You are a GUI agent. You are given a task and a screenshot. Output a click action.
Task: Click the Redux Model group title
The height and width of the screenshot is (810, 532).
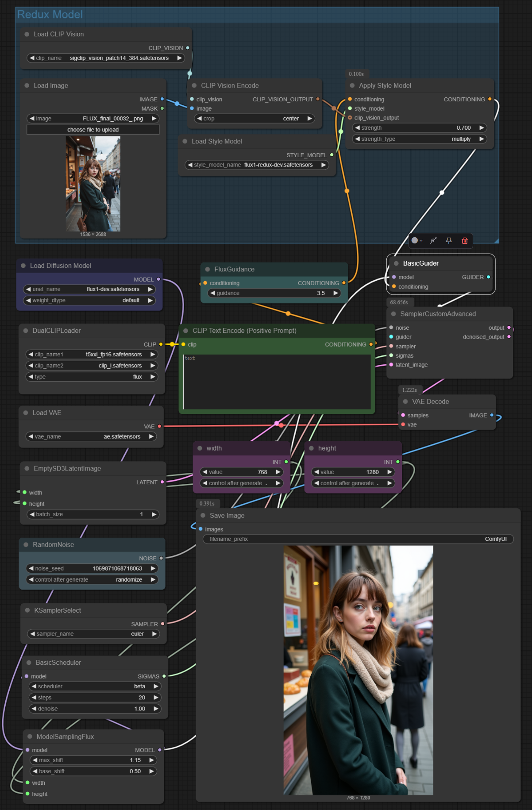[x=50, y=15]
